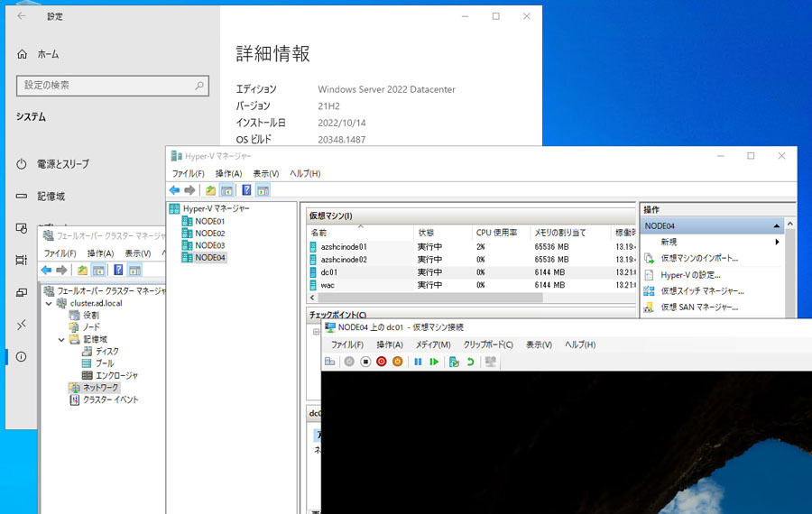Open 記憶域 in the Settings sidebar
Viewport: 812px width, 514px height.
click(x=51, y=197)
